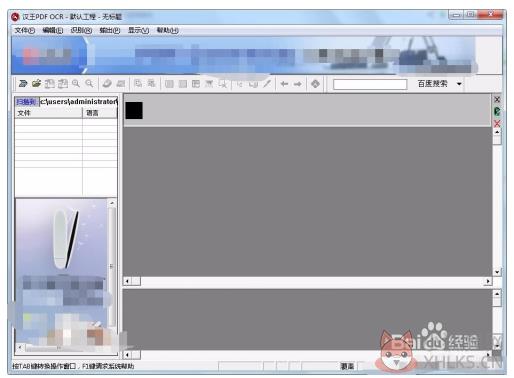Click preview panel scroll left arrow
The image size is (514, 378).
20,348
